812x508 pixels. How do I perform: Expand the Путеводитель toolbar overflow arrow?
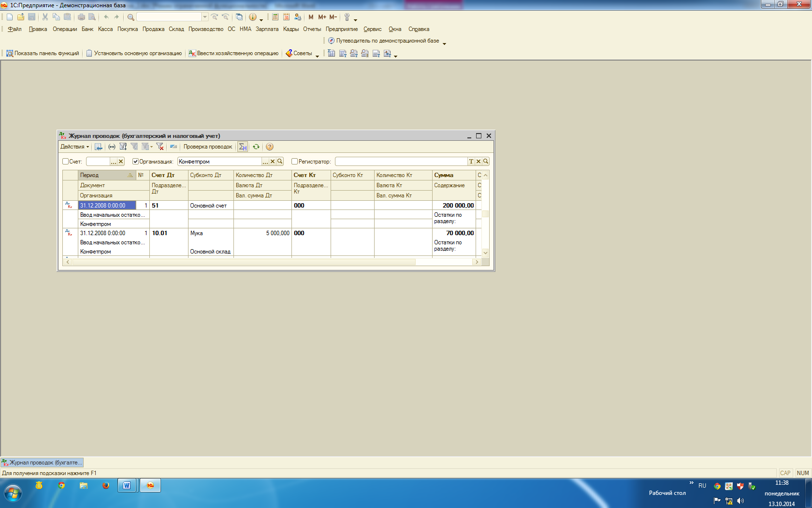tap(444, 44)
